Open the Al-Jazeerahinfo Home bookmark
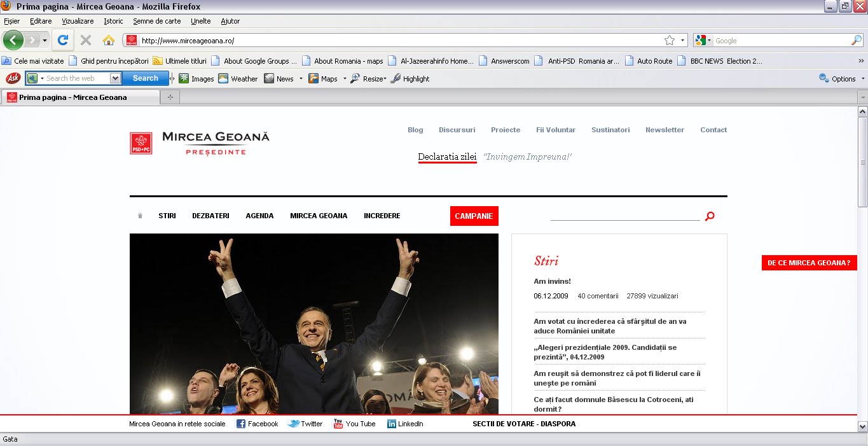868x446 pixels. click(x=431, y=61)
